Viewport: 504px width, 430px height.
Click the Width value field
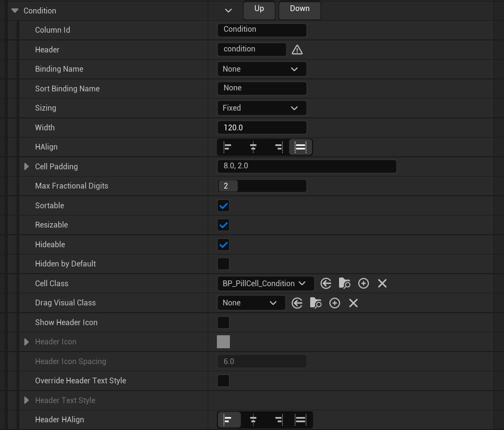point(262,127)
